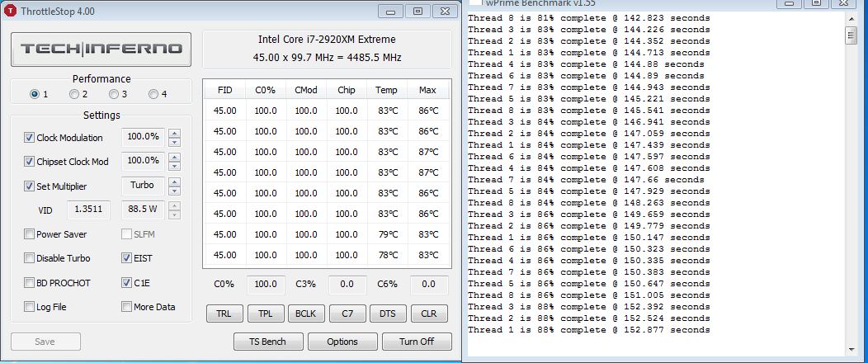Click the down arrow beside 88.5 W
Screen dimensions: 868x363
pos(174,214)
